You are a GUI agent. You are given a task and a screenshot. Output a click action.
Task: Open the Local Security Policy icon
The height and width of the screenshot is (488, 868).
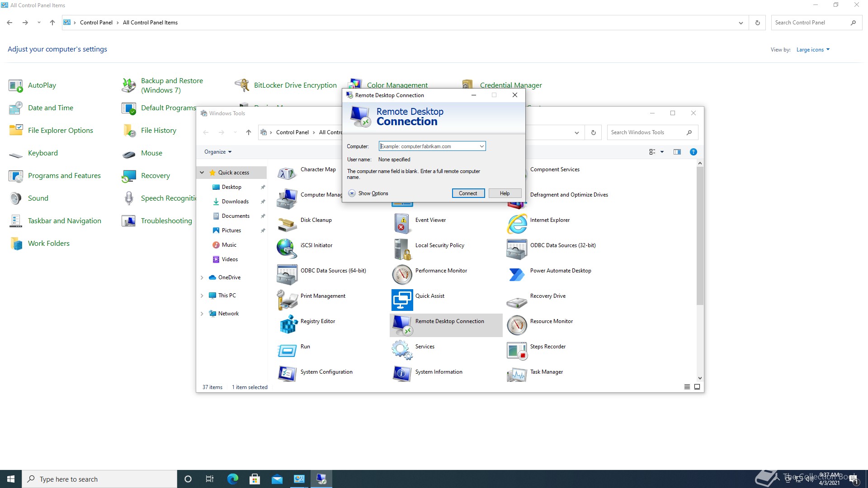click(x=402, y=249)
